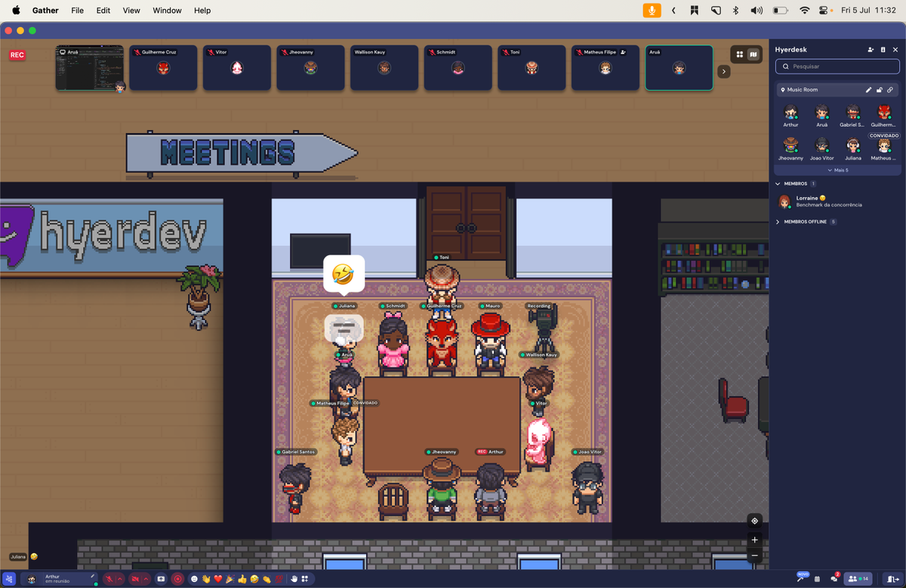This screenshot has width=906, height=588.
Task: Stop the recording with the red record button
Action: click(x=177, y=579)
